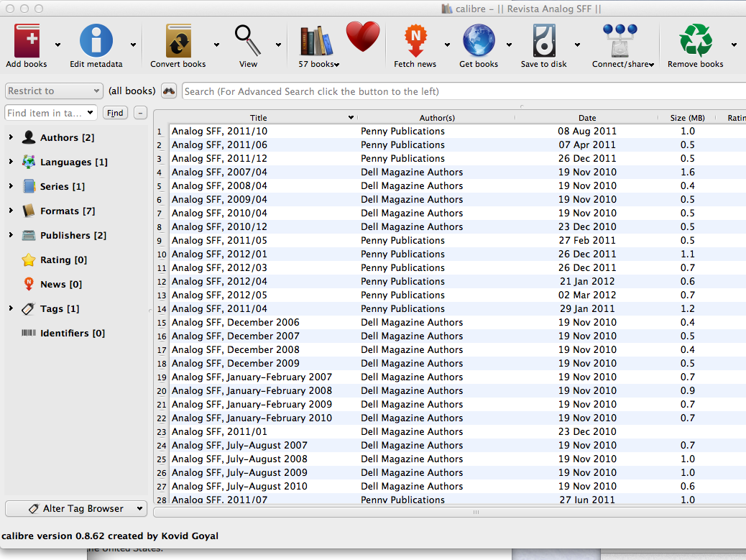The height and width of the screenshot is (560, 746).
Task: Select Publishers [2] category
Action: pyautogui.click(x=73, y=236)
